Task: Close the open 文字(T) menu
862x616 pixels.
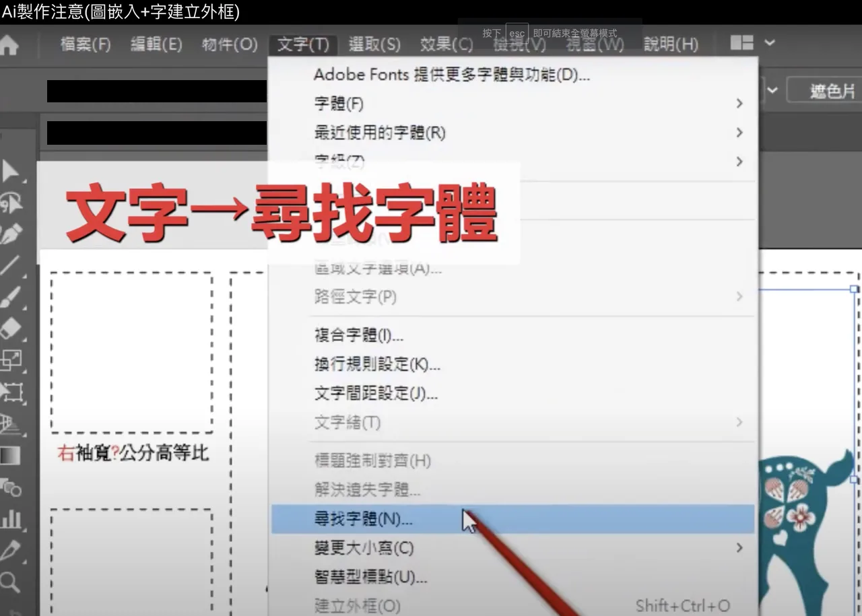Action: coord(303,44)
